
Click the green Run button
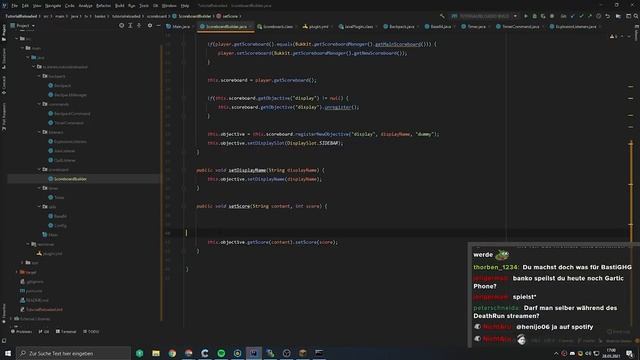[526, 16]
